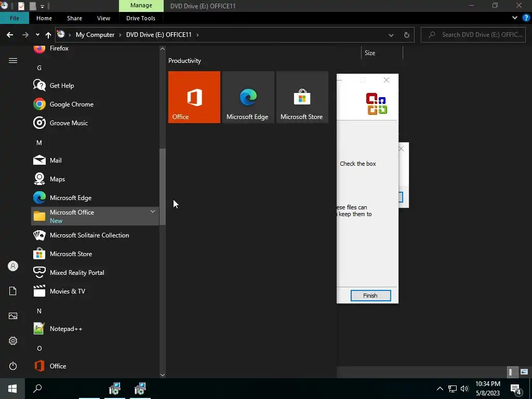Open the taskbar clock and date
The image size is (532, 399).
pos(487,389)
